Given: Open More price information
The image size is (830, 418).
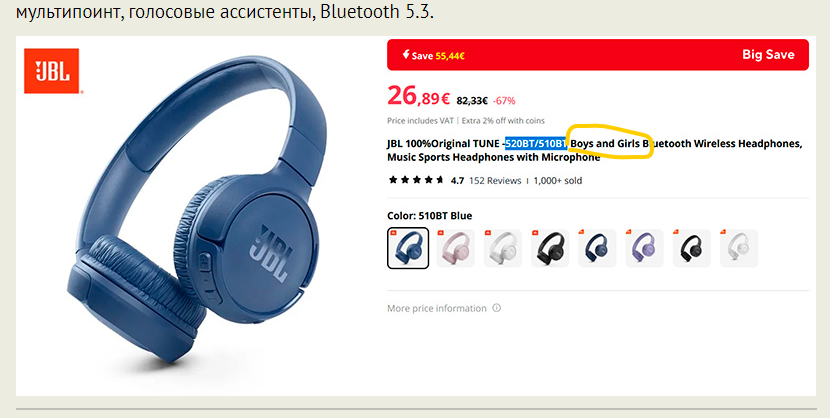Looking at the screenshot, I should (437, 308).
